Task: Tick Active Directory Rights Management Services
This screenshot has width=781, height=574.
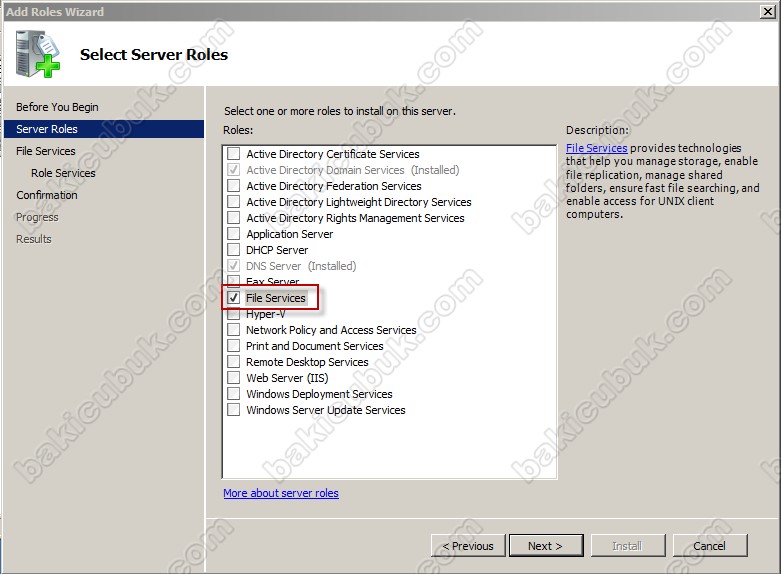Action: click(233, 217)
